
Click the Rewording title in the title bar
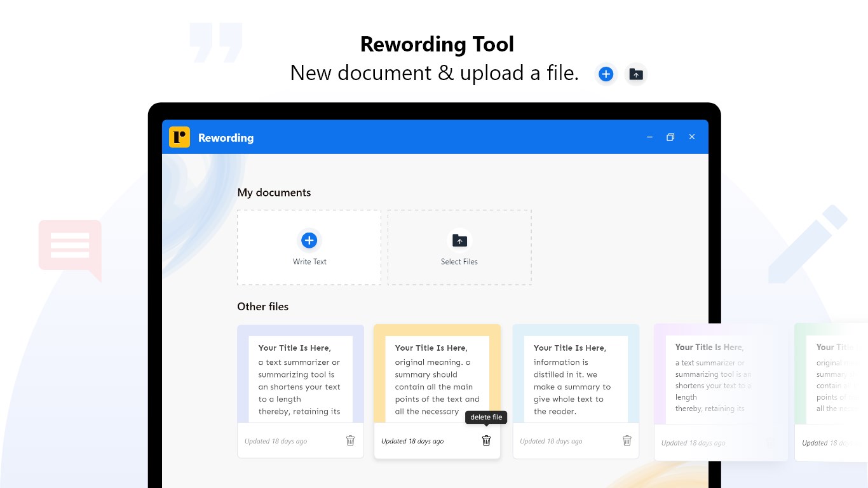[x=226, y=138]
